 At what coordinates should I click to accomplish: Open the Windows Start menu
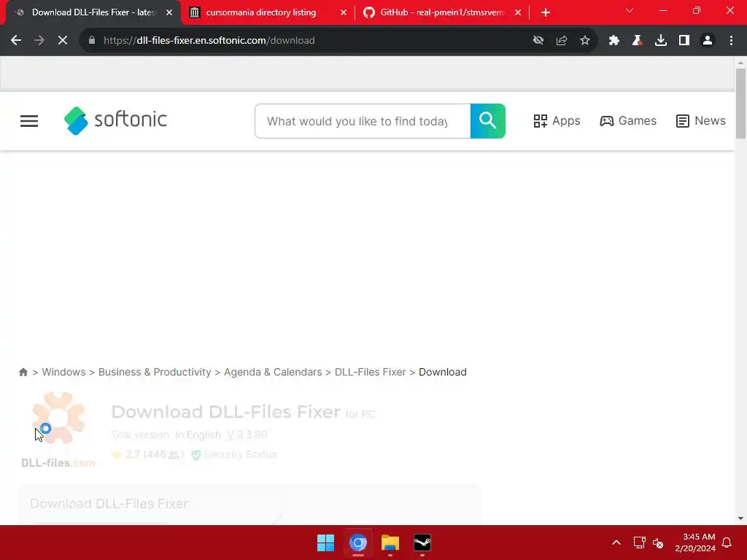pyautogui.click(x=326, y=542)
